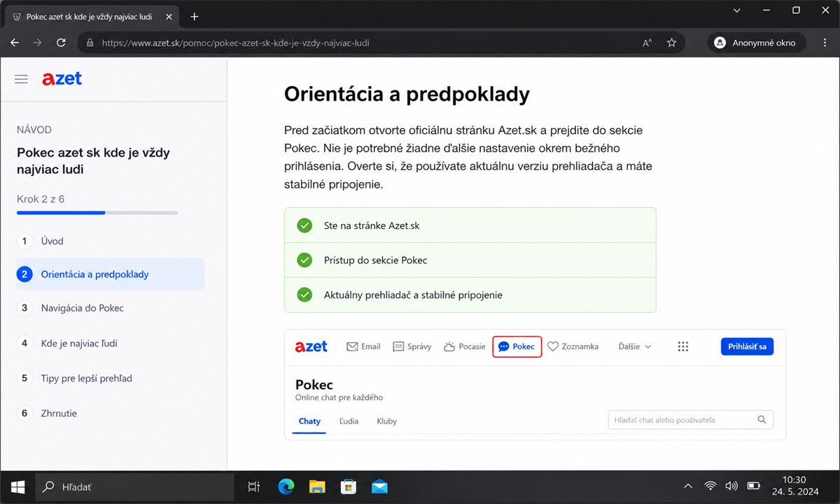Click the Windows taskbar Hľadať search box
840x504 pixels.
134,486
